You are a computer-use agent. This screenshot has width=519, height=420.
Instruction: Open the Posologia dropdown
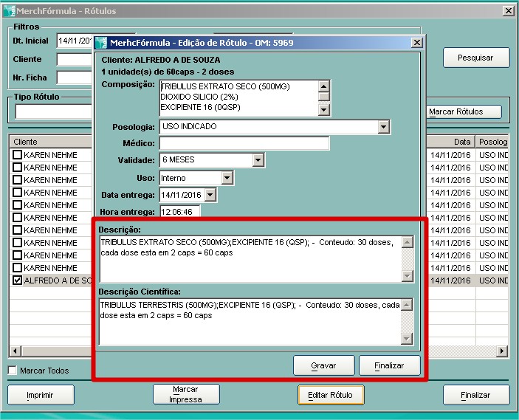382,127
